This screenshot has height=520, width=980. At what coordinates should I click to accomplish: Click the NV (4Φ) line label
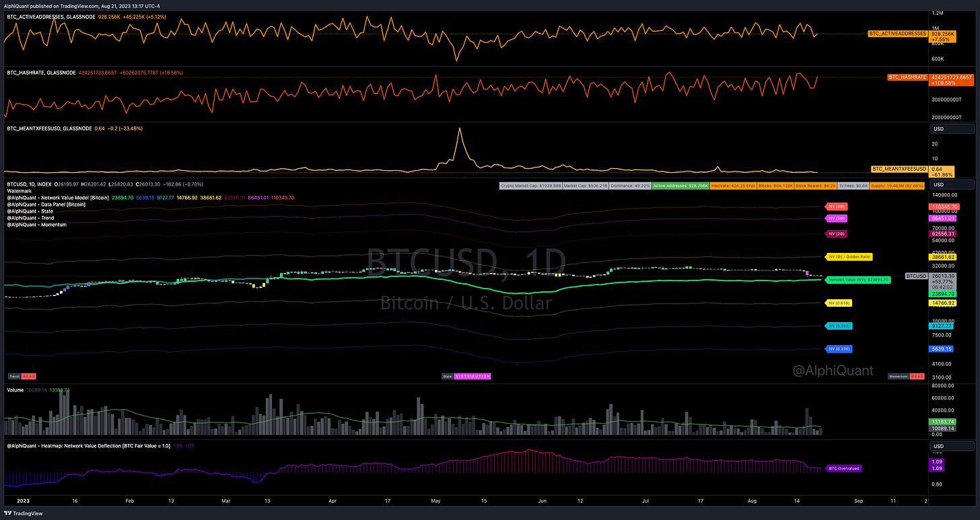(837, 206)
